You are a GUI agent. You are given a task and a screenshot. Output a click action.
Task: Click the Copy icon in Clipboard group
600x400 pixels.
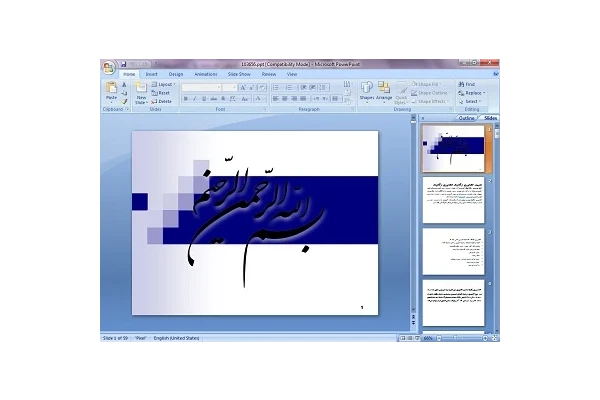(124, 93)
